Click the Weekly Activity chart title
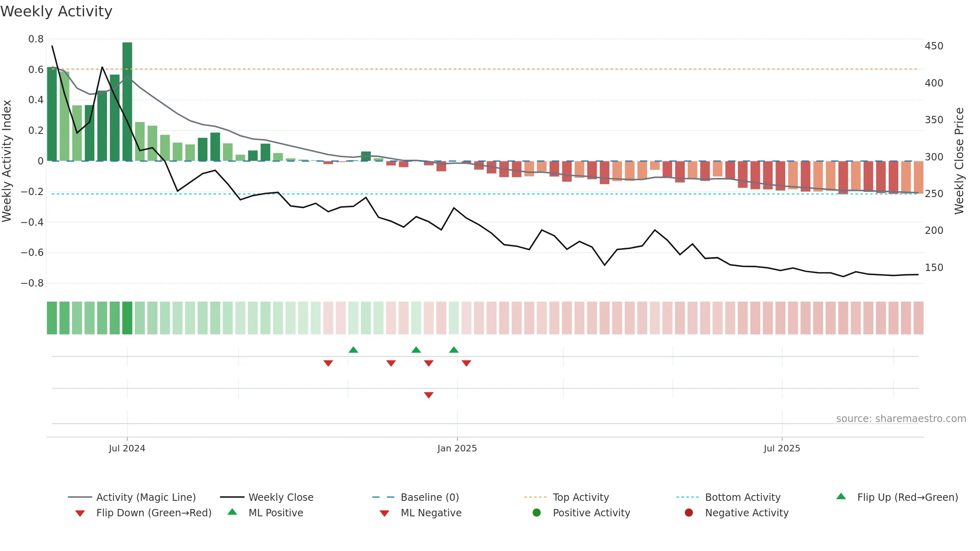The height and width of the screenshot is (551, 980). (x=56, y=11)
